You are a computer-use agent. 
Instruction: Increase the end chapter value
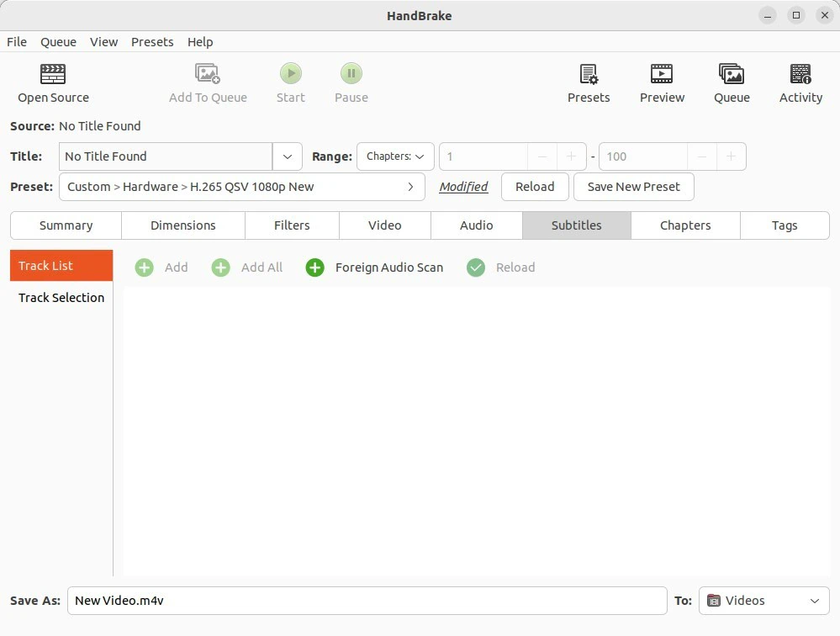(731, 156)
